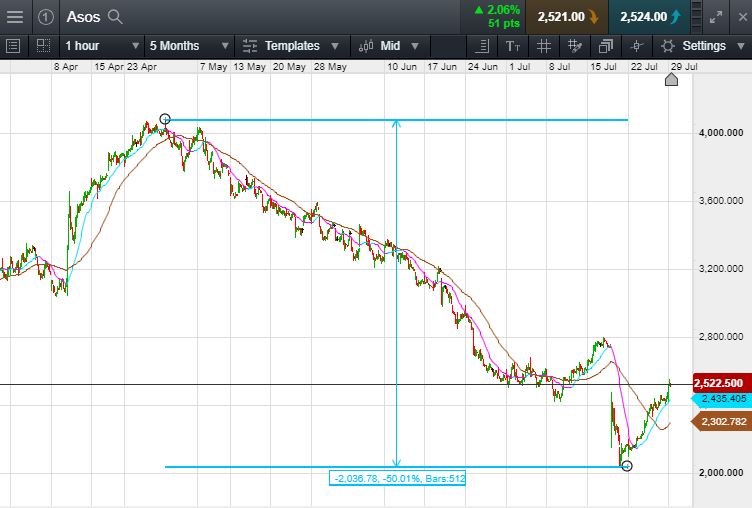
Task: Open the hamburger main menu
Action: pyautogui.click(x=15, y=17)
